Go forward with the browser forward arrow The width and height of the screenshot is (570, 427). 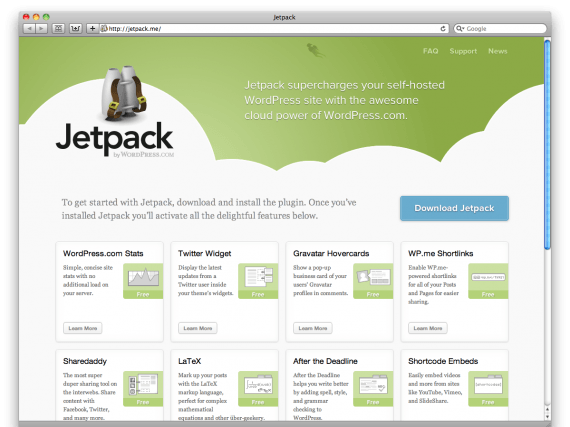pyautogui.click(x=41, y=28)
